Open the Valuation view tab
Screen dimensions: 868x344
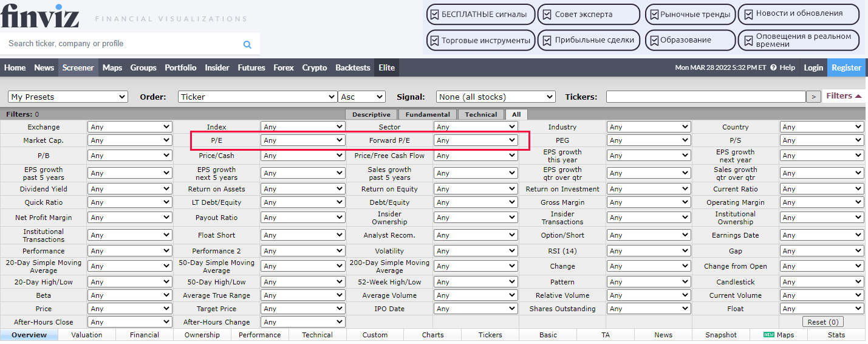tap(86, 335)
